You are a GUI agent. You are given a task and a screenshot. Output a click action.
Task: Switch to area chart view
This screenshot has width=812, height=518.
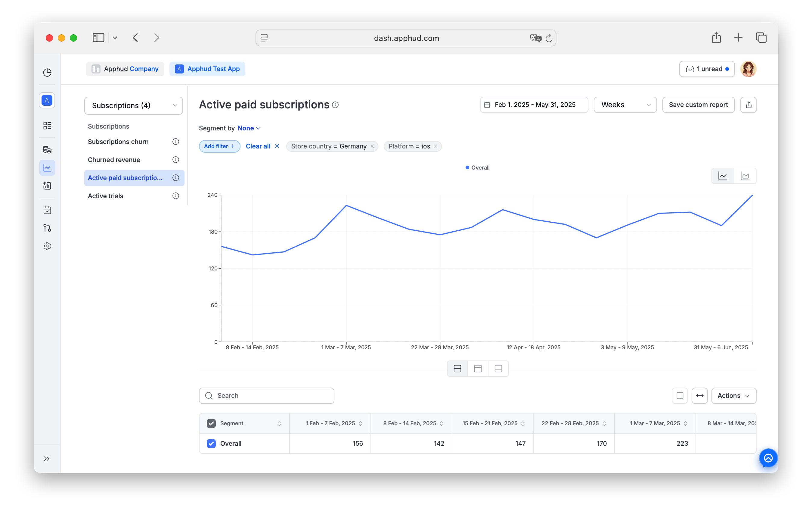click(x=745, y=176)
